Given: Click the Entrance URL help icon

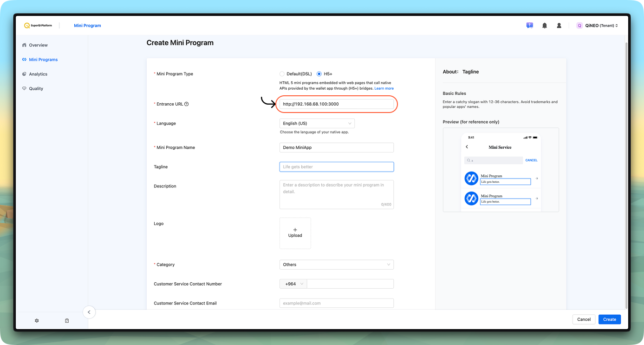Looking at the screenshot, I should [x=187, y=104].
